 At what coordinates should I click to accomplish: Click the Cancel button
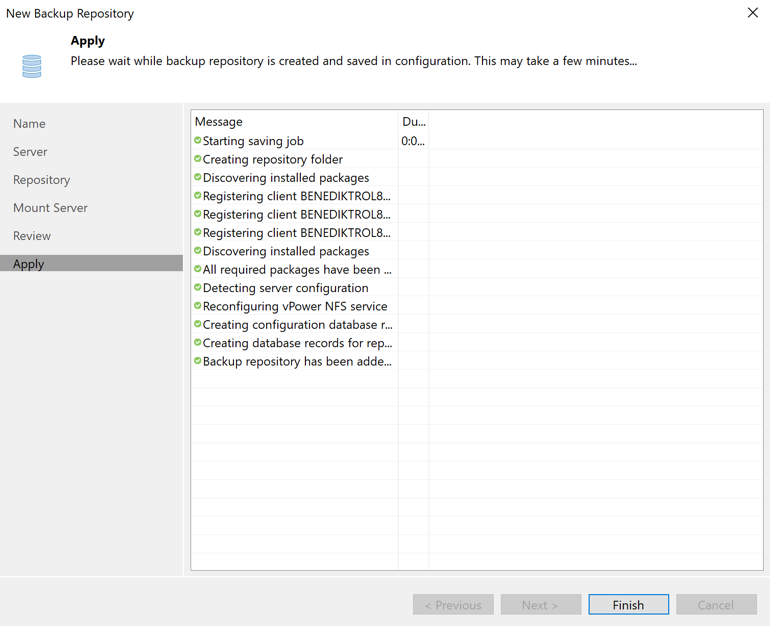[x=715, y=605]
